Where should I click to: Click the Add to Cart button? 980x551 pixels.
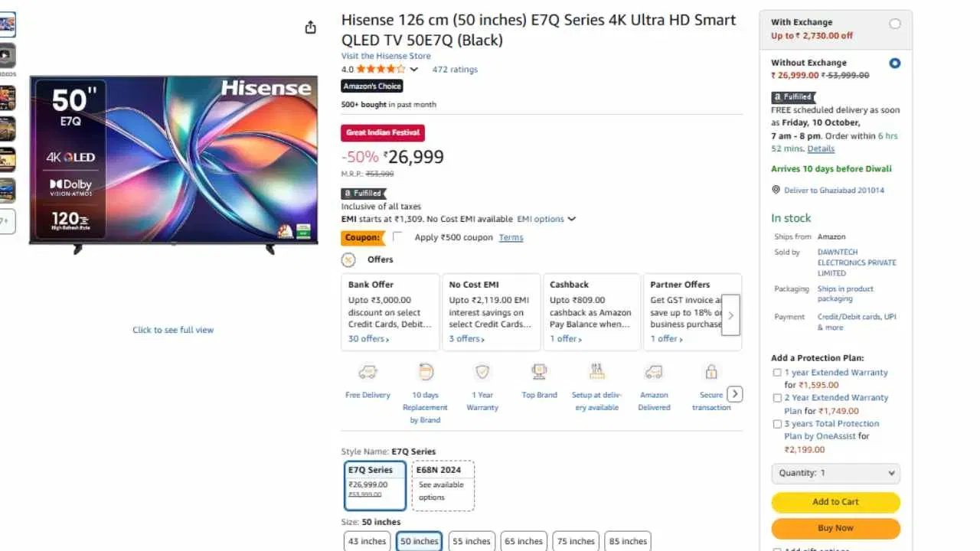click(x=835, y=502)
